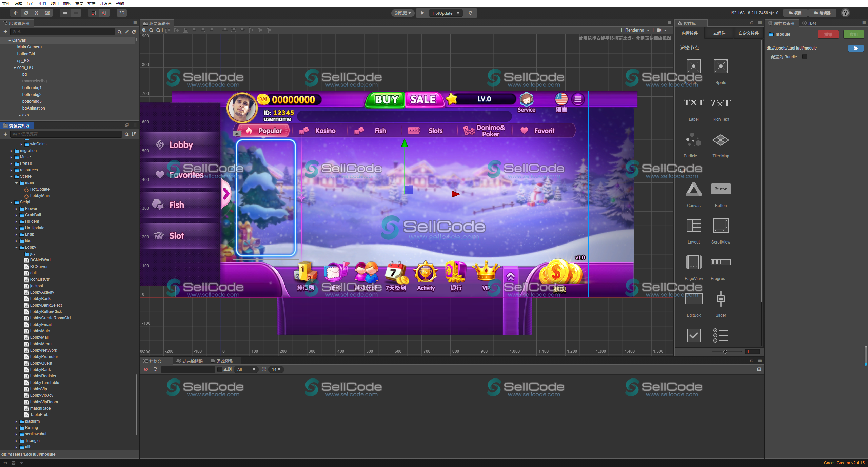Image resolution: width=868 pixels, height=467 pixels.
Task: Select the rect transform tool
Action: coord(47,13)
